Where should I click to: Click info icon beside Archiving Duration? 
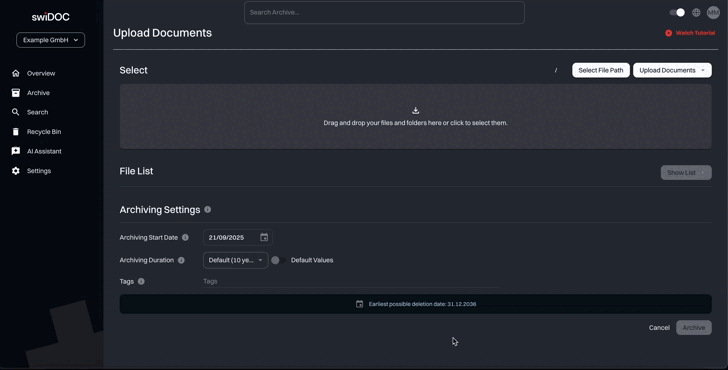tap(181, 260)
